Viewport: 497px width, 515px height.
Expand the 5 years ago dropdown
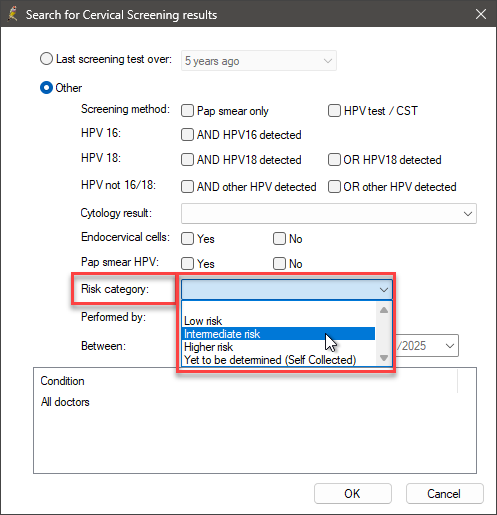click(x=259, y=61)
